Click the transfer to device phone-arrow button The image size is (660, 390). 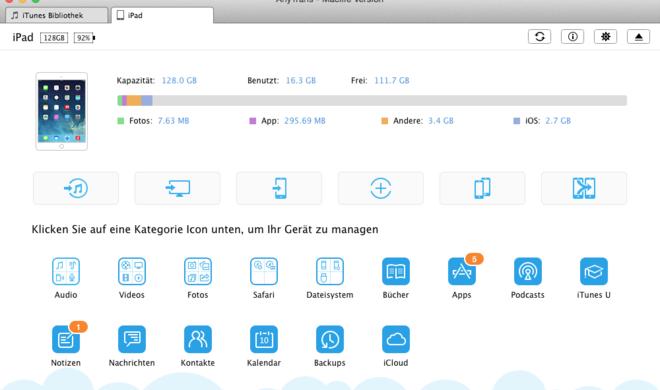pos(279,188)
